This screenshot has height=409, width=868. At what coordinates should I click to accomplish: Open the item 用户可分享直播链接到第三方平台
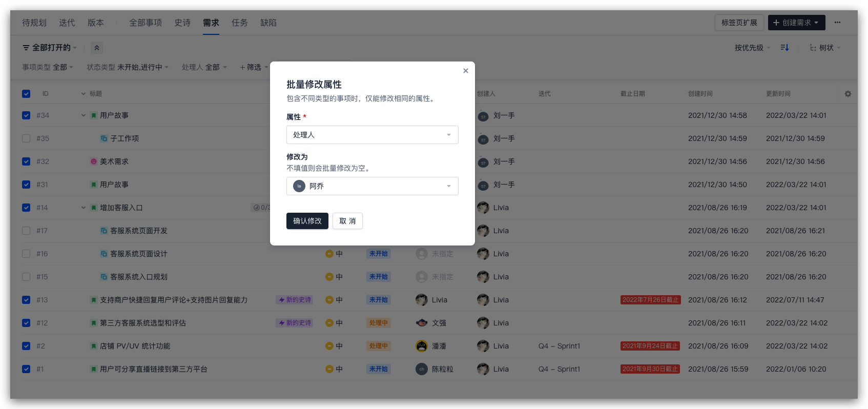(x=153, y=369)
